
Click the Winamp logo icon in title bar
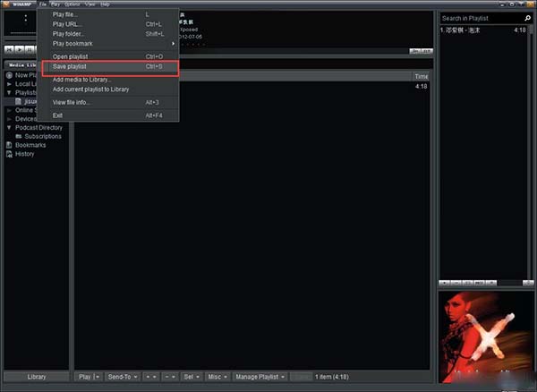(6, 4)
